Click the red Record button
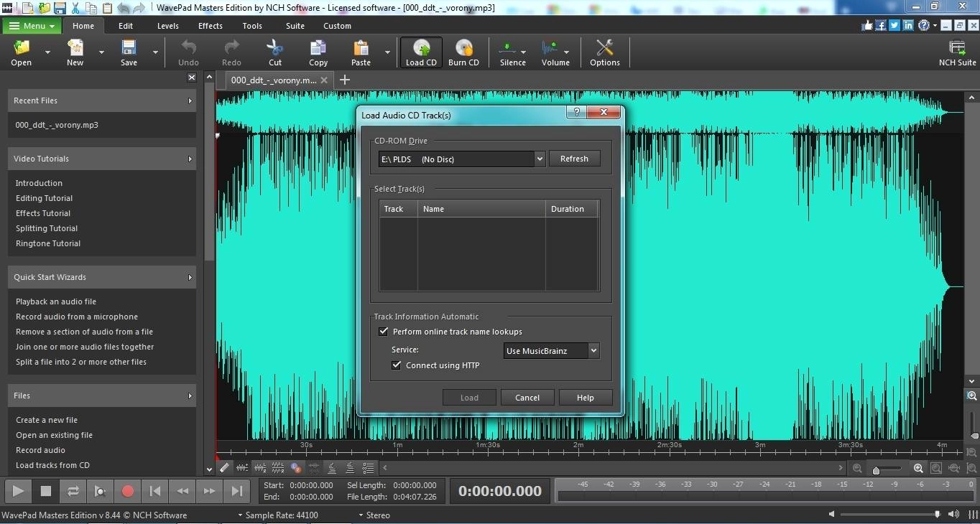The width and height of the screenshot is (980, 524). pyautogui.click(x=128, y=491)
